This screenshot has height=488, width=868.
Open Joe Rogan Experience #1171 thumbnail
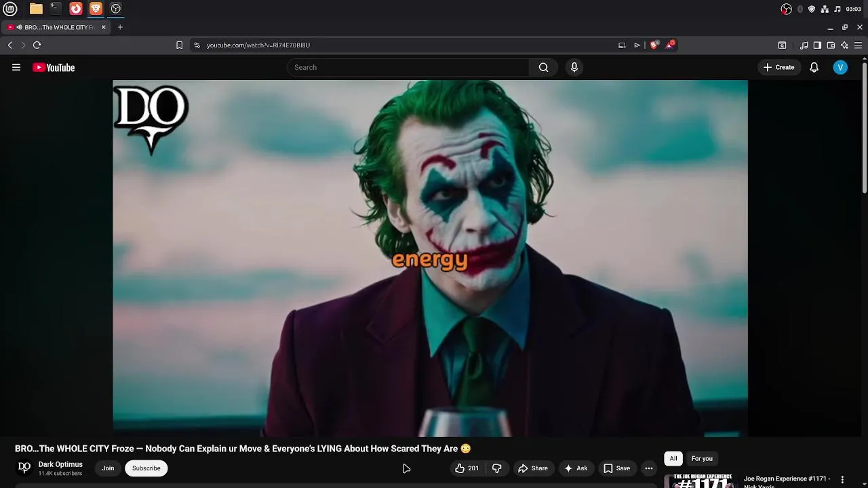[702, 481]
